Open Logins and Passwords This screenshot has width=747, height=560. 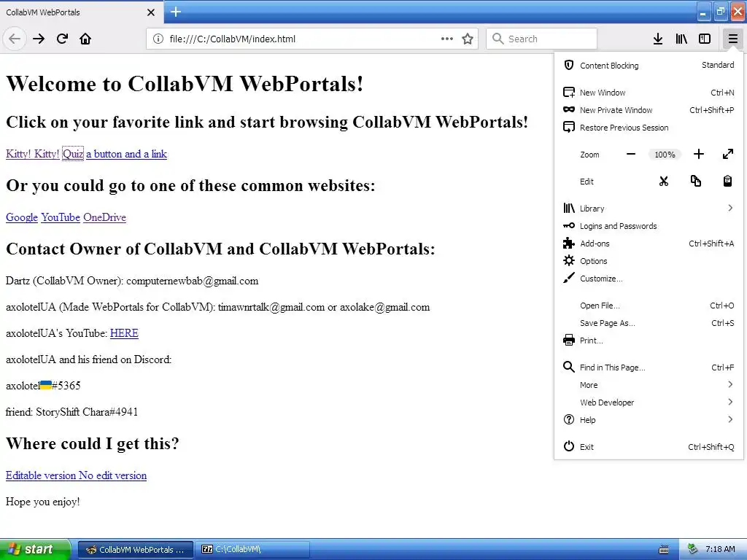coord(649,226)
